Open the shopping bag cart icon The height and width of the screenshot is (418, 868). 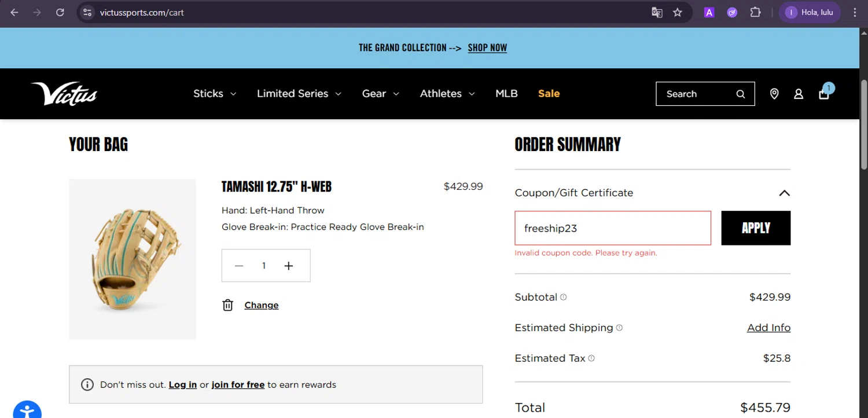tap(824, 94)
